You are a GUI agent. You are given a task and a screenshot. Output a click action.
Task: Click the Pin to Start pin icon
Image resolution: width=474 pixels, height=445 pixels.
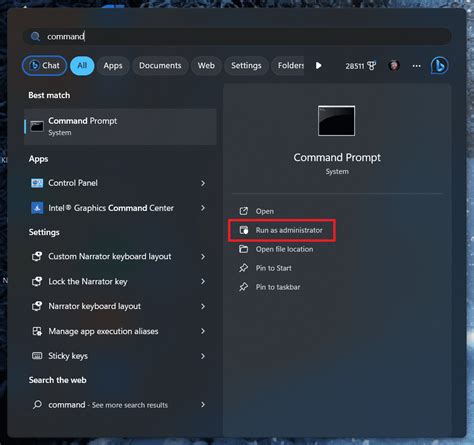coord(244,268)
